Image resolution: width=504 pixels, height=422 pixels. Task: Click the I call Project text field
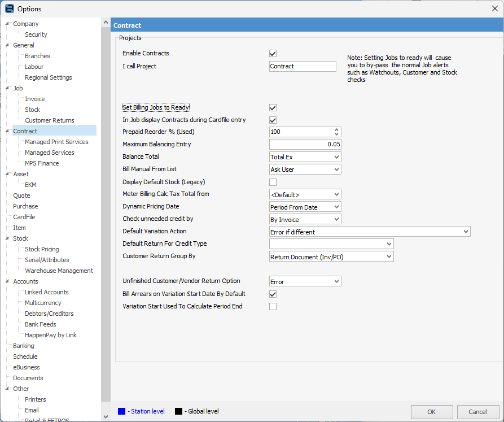pos(303,66)
